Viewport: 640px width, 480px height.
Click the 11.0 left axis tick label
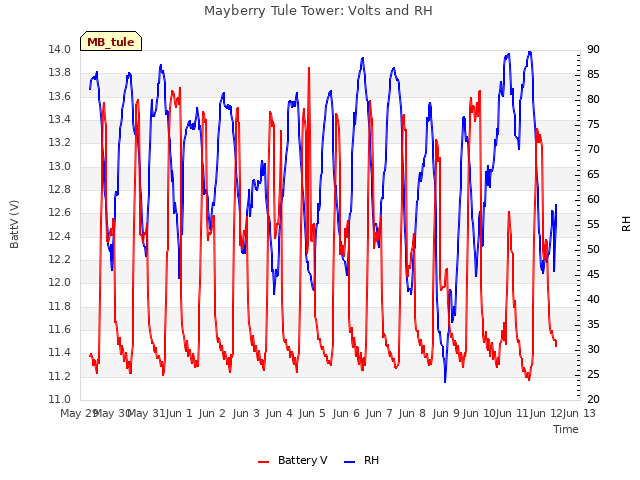(x=59, y=400)
